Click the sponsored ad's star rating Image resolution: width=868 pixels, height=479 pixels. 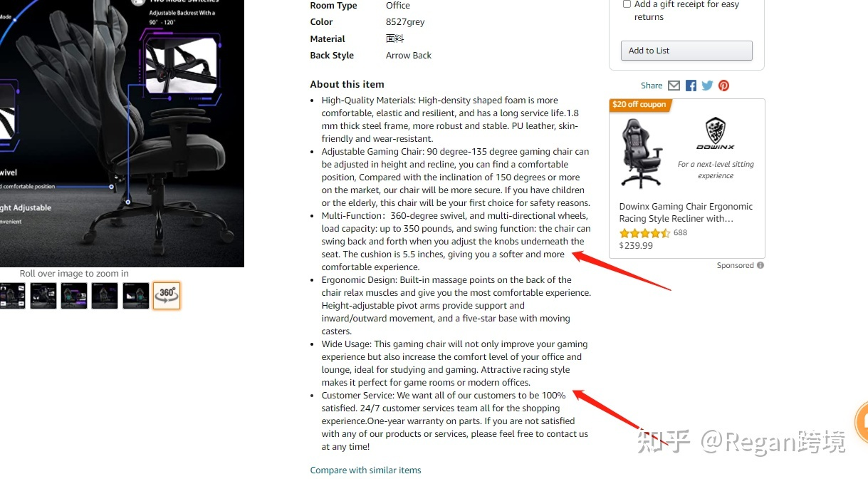pos(644,233)
